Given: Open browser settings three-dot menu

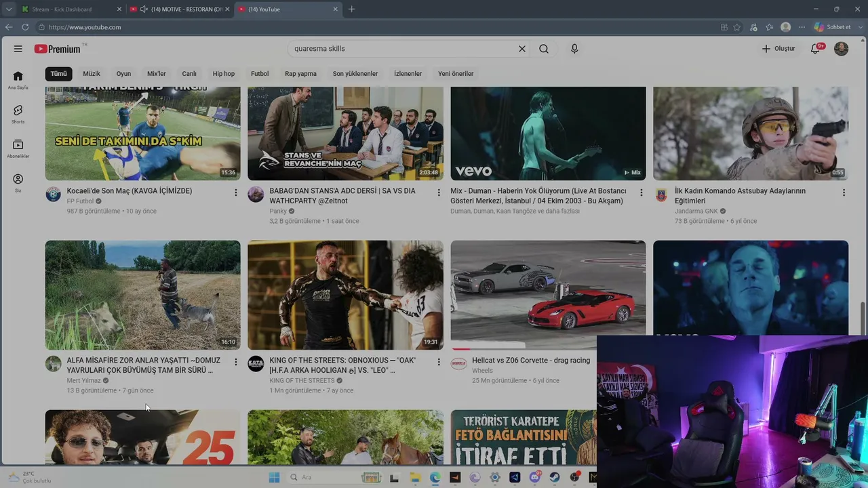Looking at the screenshot, I should pyautogui.click(x=802, y=27).
